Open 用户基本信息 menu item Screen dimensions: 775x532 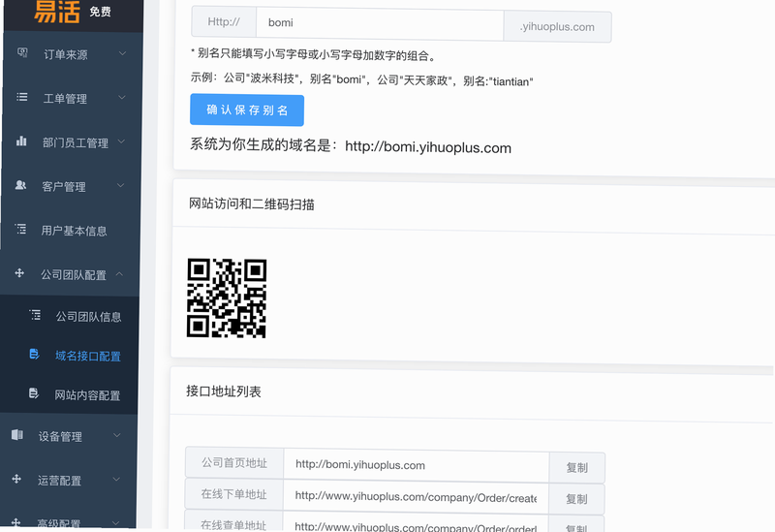[70, 230]
